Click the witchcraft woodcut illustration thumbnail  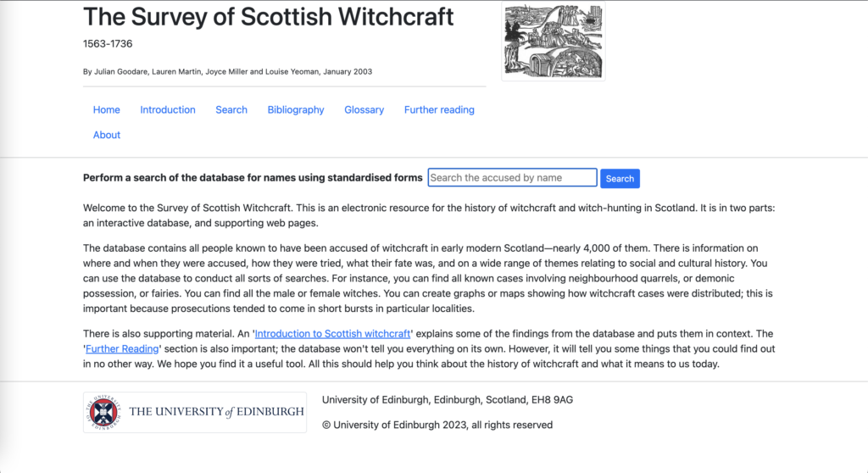[x=553, y=42]
